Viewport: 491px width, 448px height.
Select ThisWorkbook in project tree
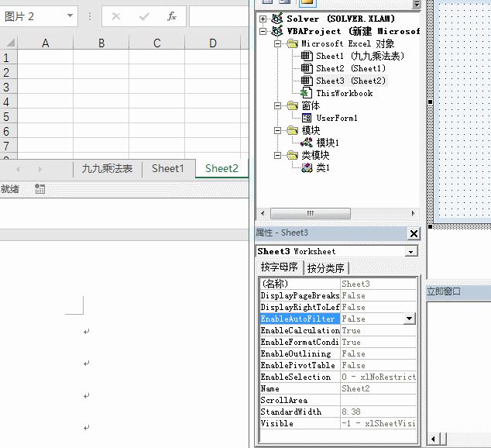click(345, 93)
